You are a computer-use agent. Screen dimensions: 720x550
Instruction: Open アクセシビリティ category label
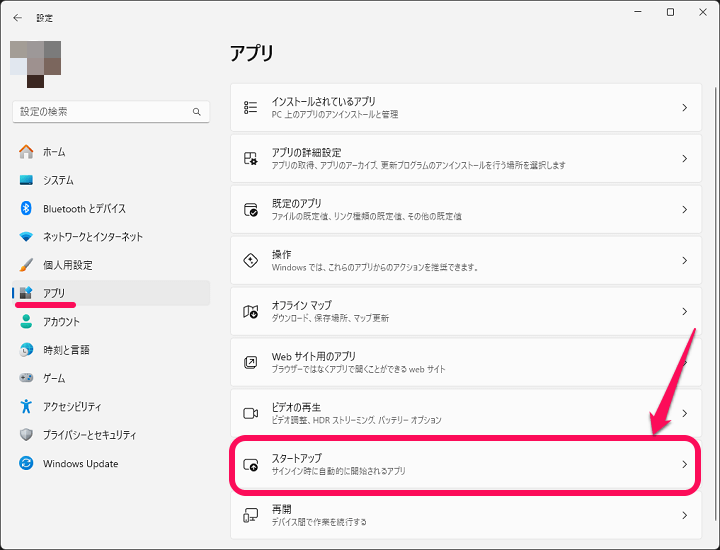(72, 407)
